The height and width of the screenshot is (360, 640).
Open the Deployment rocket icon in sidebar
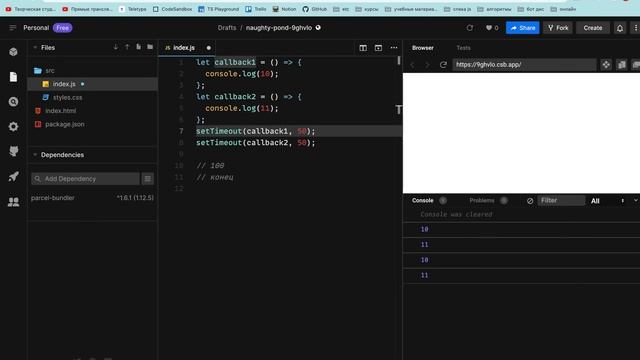[x=13, y=177]
